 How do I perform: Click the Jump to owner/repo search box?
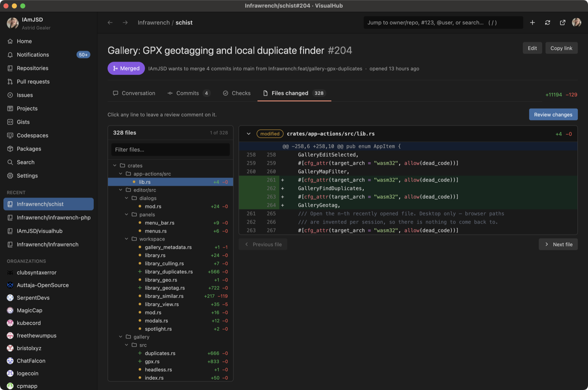tap(443, 22)
